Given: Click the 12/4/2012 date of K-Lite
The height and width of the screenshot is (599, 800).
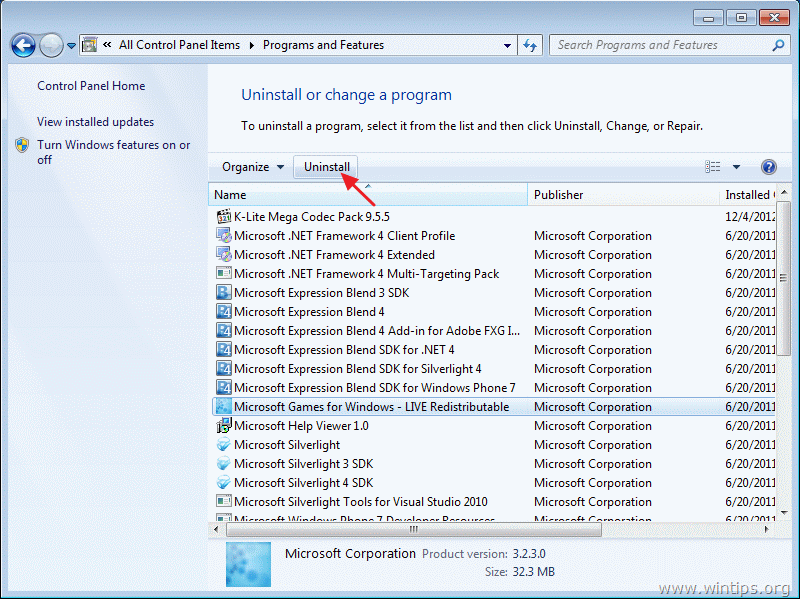Looking at the screenshot, I should (750, 217).
